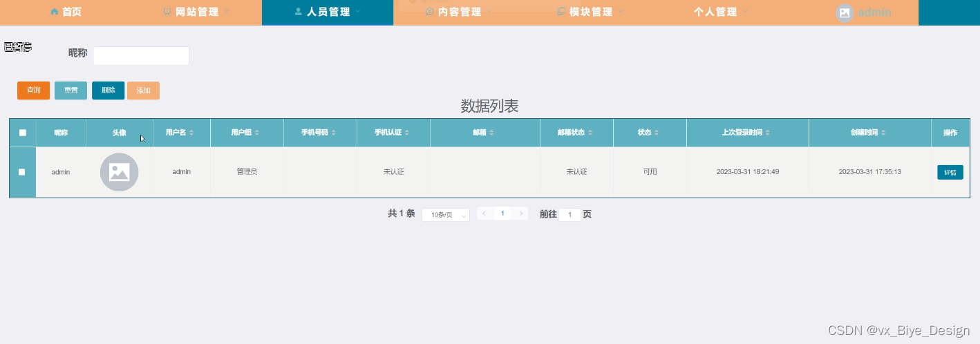The width and height of the screenshot is (980, 344).
Task: Expand the 个人管理 dropdown arrow
Action: [744, 12]
